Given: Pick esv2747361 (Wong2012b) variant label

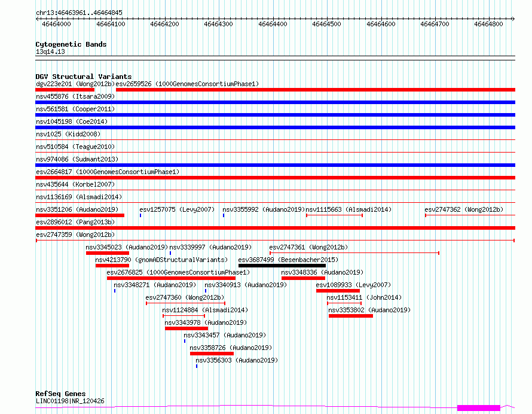Looking at the screenshot, I should pos(309,247).
